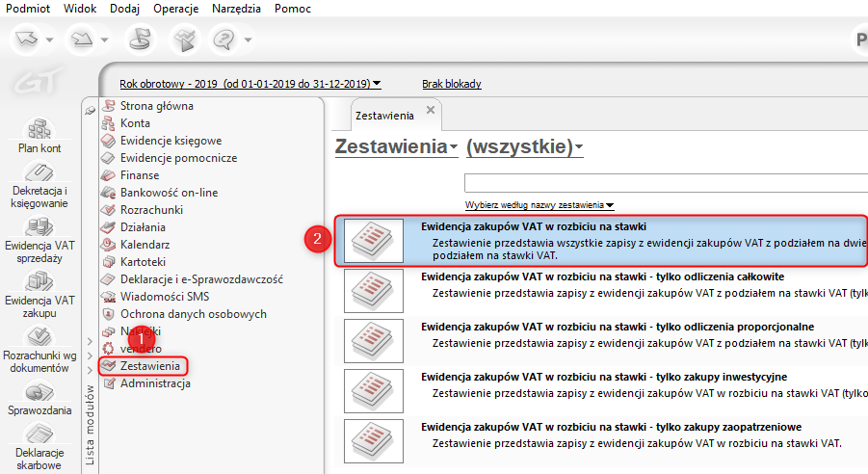Open the Dodaj menu
This screenshot has width=868, height=474.
click(124, 9)
